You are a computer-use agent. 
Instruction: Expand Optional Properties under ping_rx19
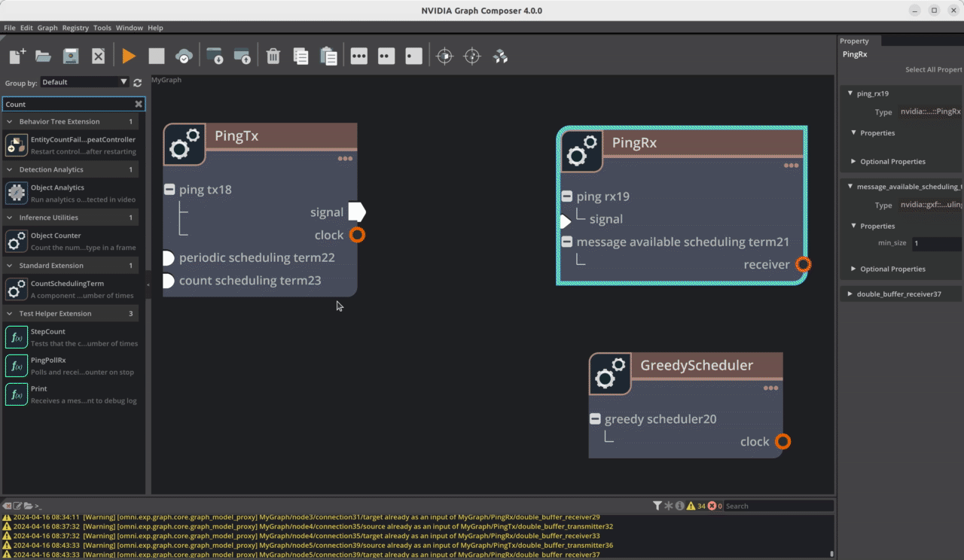pos(853,161)
